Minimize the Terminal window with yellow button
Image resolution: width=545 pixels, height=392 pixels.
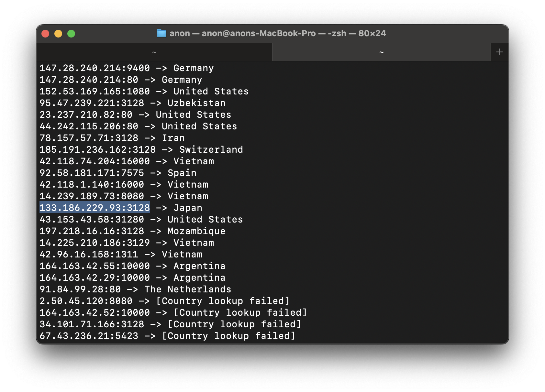[x=58, y=34]
